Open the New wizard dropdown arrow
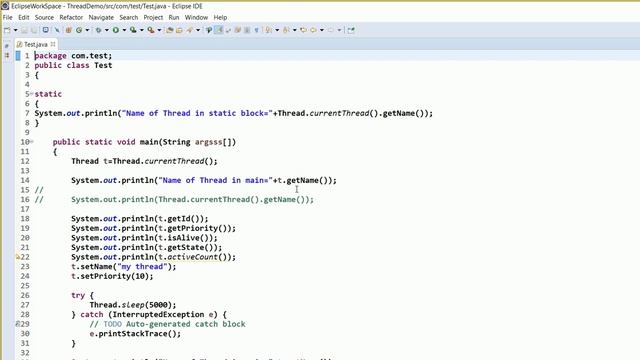 coord(16,30)
